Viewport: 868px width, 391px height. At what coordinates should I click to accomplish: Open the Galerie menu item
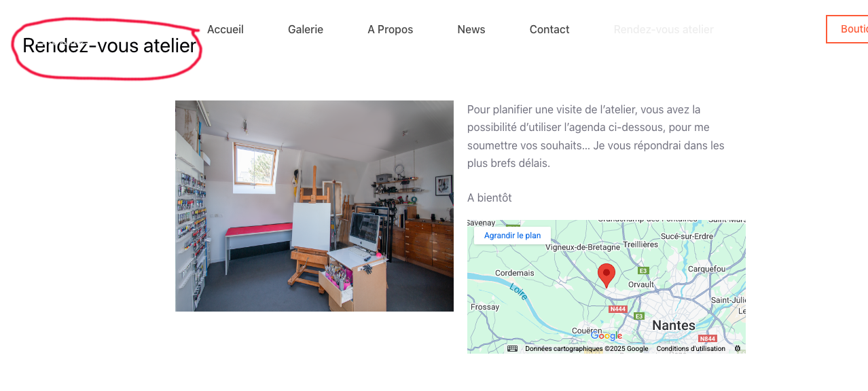pos(306,30)
